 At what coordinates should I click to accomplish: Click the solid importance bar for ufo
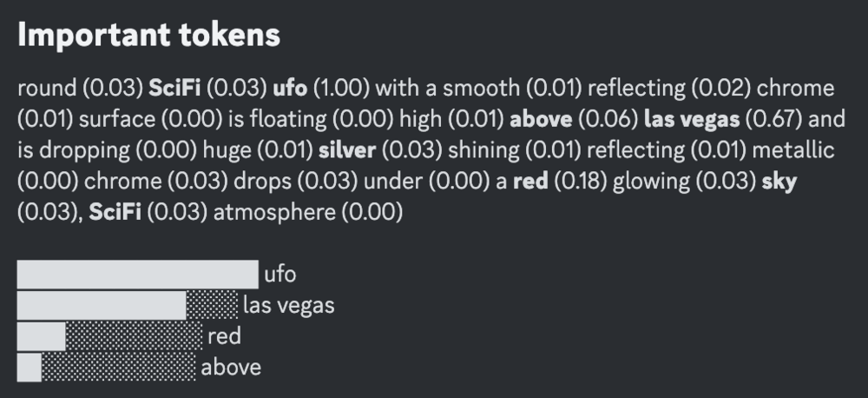[138, 275]
